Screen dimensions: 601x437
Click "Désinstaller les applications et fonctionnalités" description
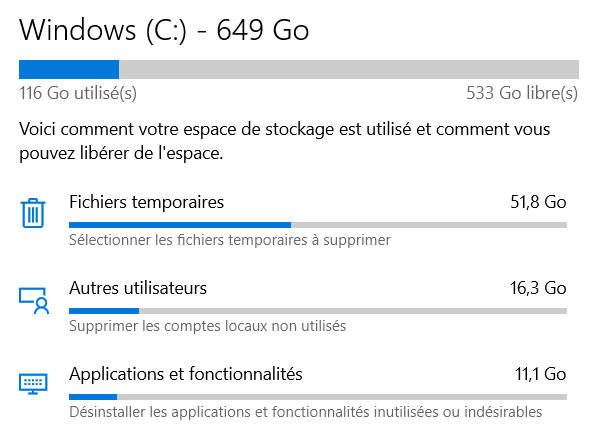(305, 412)
